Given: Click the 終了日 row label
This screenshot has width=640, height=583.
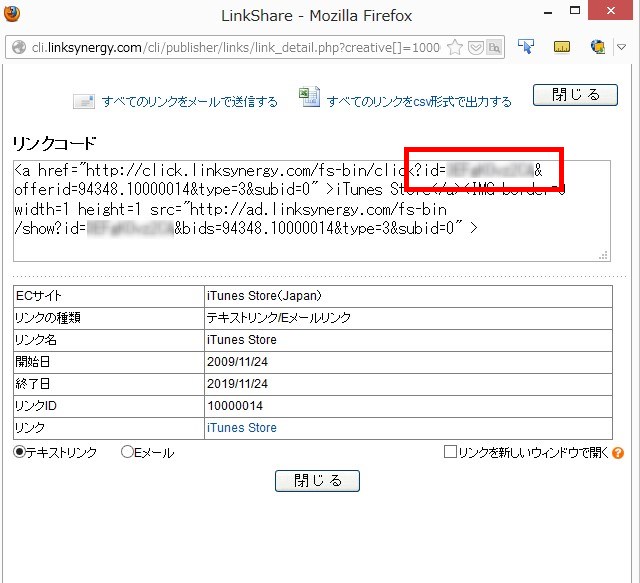Looking at the screenshot, I should point(33,384).
